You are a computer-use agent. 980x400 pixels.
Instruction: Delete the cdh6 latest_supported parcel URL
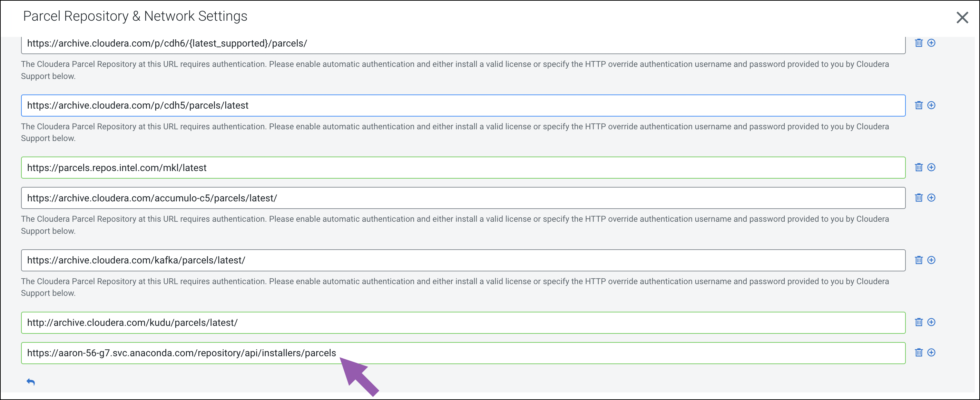pyautogui.click(x=918, y=43)
